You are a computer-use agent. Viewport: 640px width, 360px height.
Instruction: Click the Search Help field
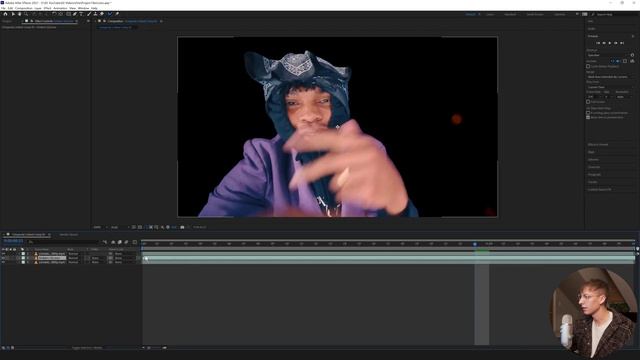613,14
